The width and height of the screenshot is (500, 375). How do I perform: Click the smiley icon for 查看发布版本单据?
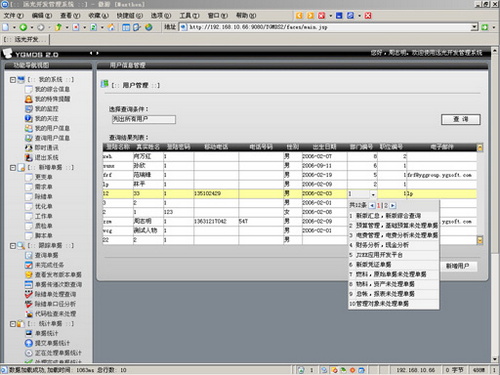tap(29, 275)
